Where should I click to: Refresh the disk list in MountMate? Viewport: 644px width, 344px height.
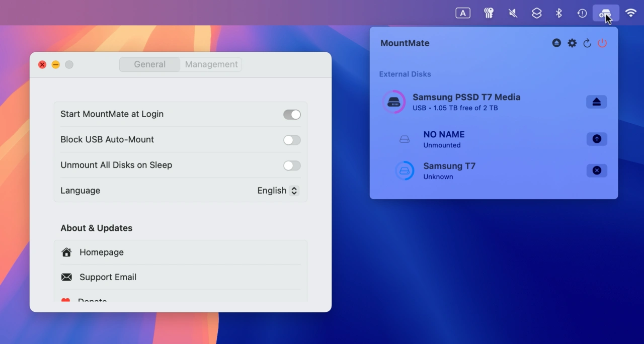(x=587, y=43)
